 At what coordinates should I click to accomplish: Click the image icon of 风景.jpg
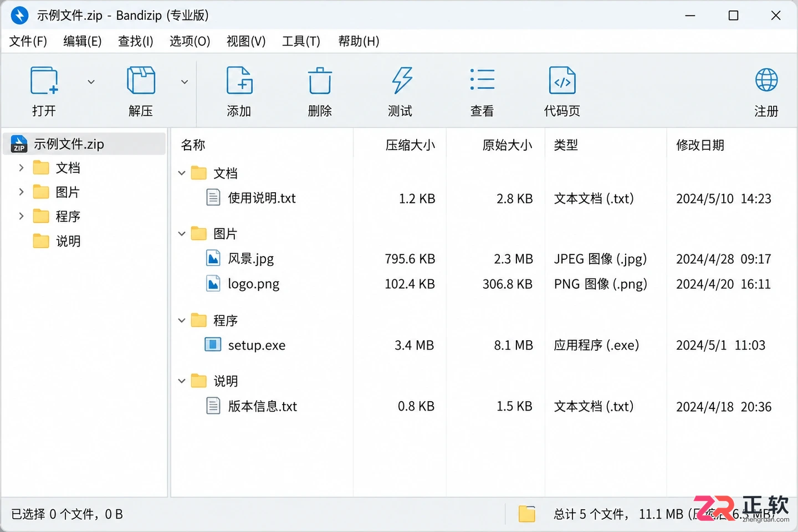click(213, 258)
